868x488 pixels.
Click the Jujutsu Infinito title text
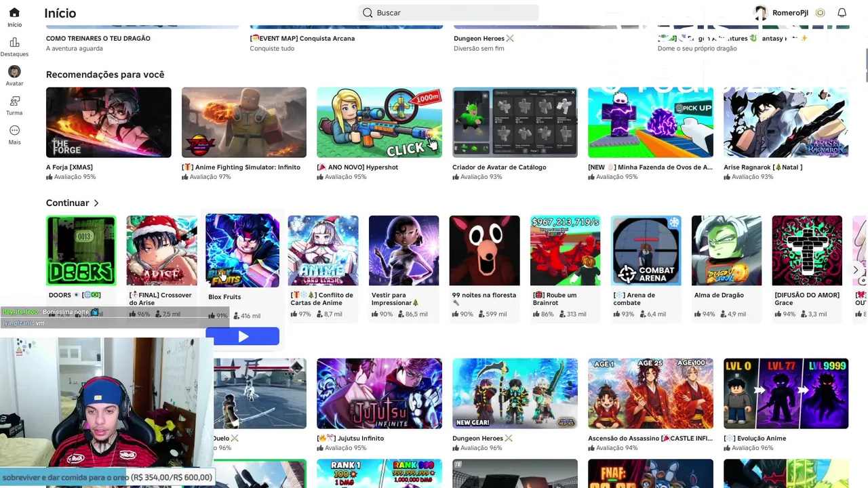point(351,439)
